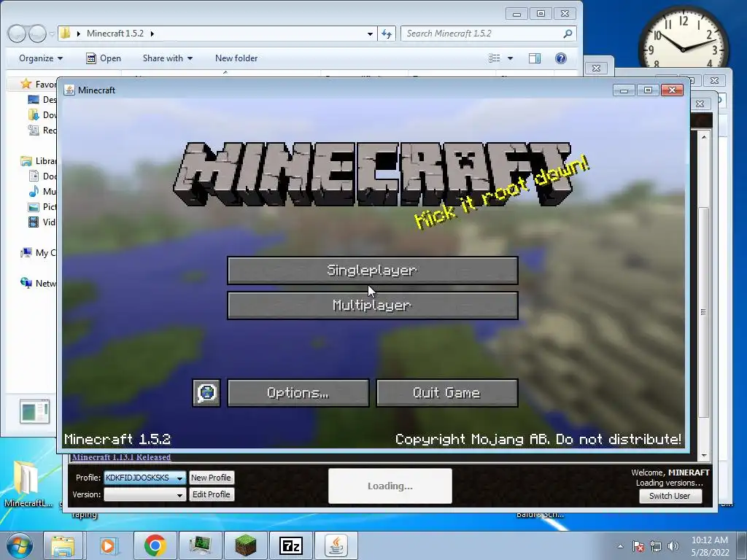
Task: Open Windows Media Player taskbar icon
Action: click(108, 545)
